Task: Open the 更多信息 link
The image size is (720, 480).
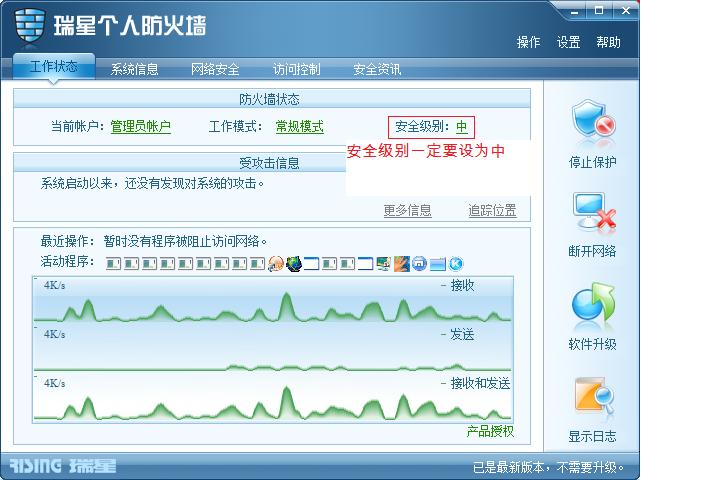Action: [408, 210]
